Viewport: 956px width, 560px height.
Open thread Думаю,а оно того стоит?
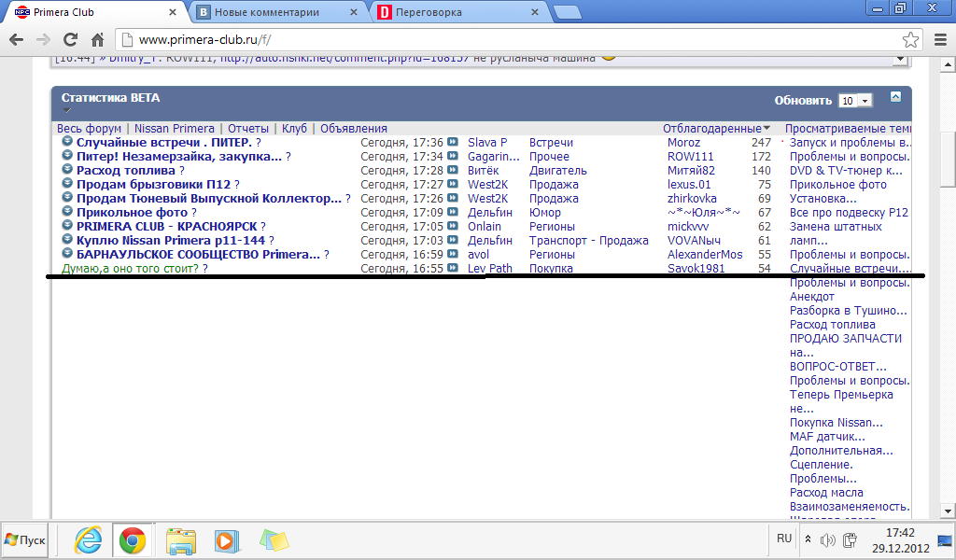tap(130, 268)
